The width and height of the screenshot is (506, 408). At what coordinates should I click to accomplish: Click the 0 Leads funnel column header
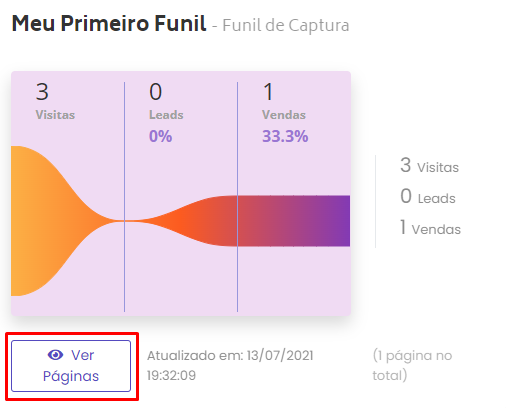pyautogui.click(x=166, y=101)
